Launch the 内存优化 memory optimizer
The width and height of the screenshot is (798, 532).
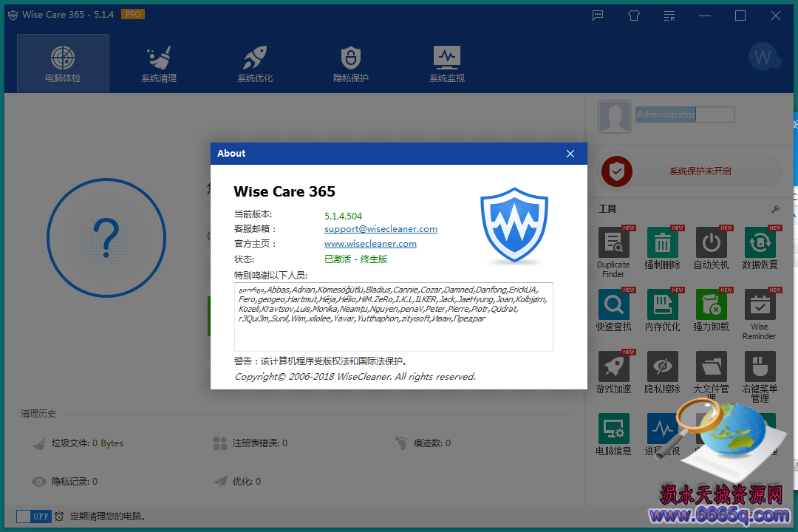click(x=662, y=310)
